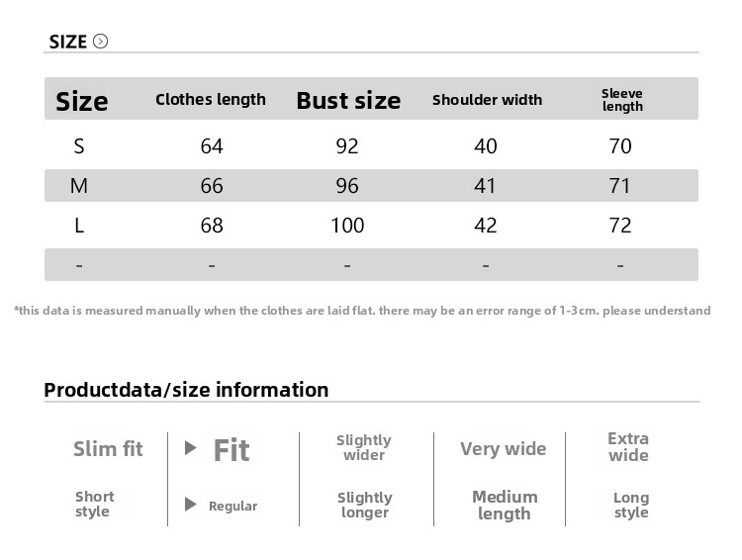
Task: Select the M size row label
Action: coord(79,186)
